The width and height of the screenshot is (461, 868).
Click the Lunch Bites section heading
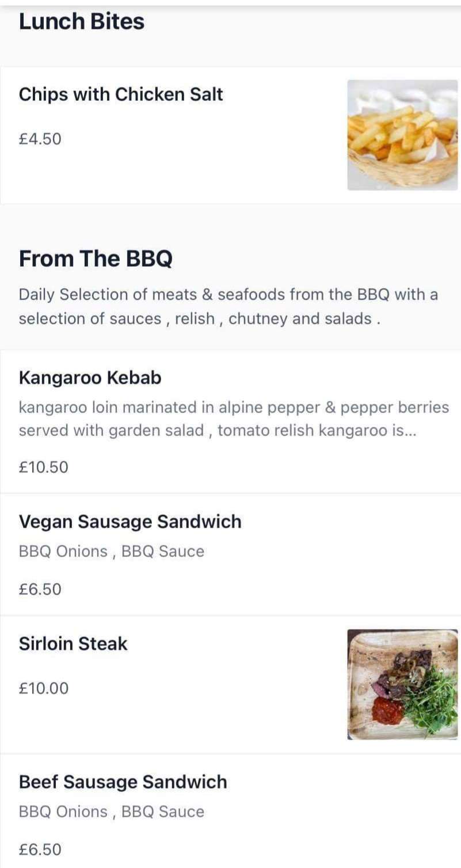pos(81,21)
